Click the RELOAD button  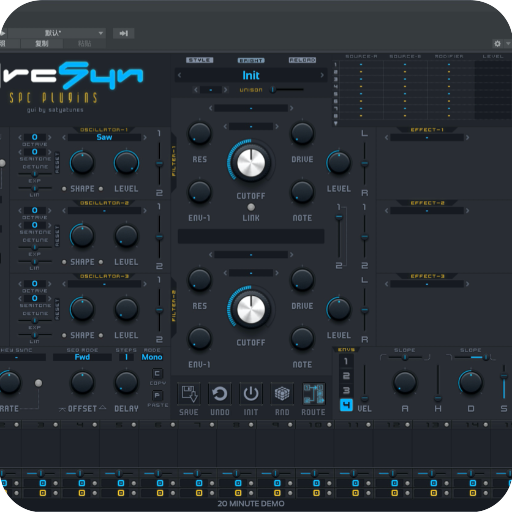[x=302, y=60]
